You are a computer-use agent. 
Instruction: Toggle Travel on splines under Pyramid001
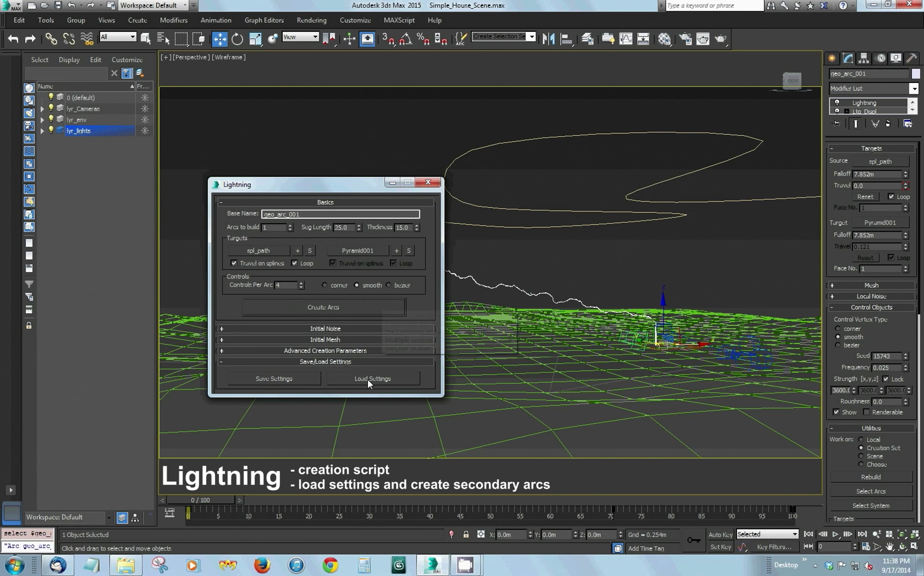pos(333,263)
